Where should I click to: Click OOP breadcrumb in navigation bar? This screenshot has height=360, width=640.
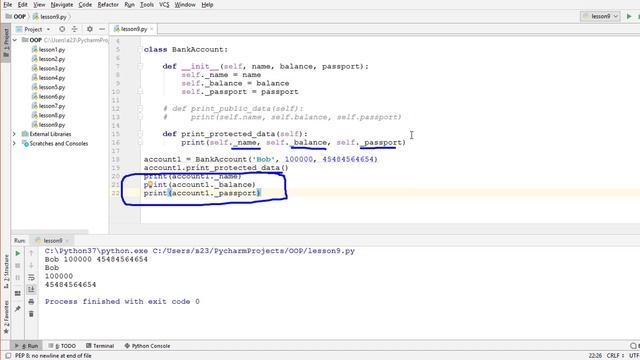(x=16, y=17)
